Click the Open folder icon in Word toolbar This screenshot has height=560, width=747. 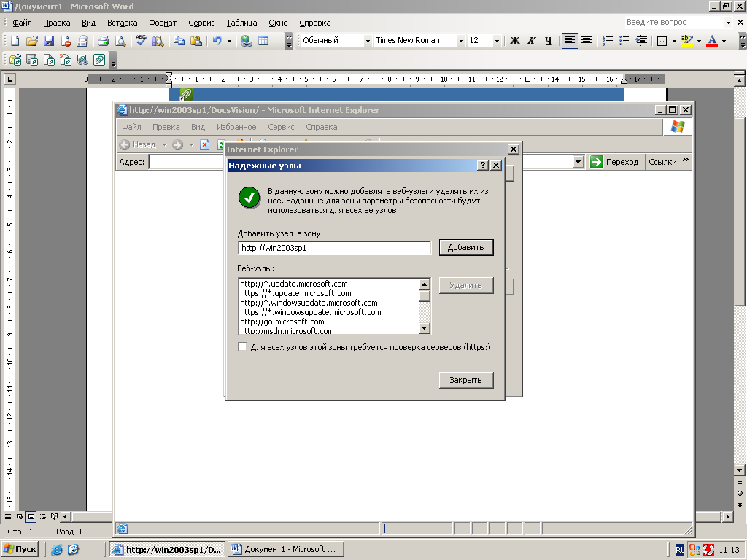32,41
